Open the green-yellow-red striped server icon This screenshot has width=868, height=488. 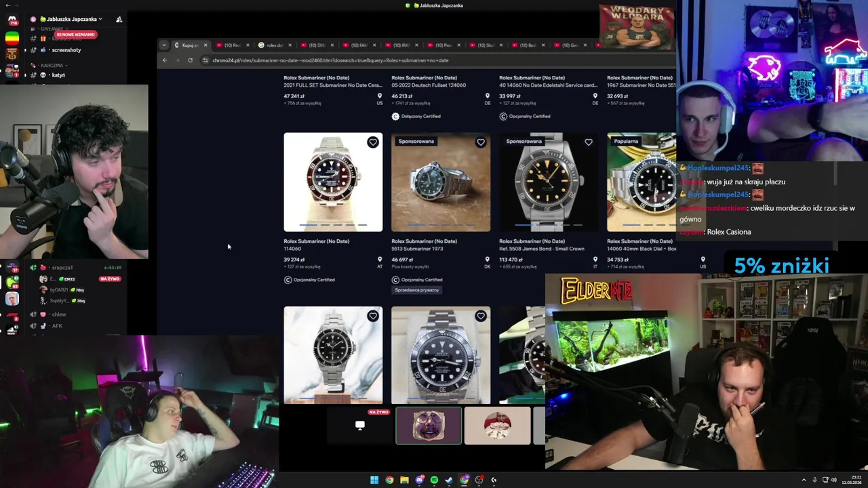[x=12, y=37]
